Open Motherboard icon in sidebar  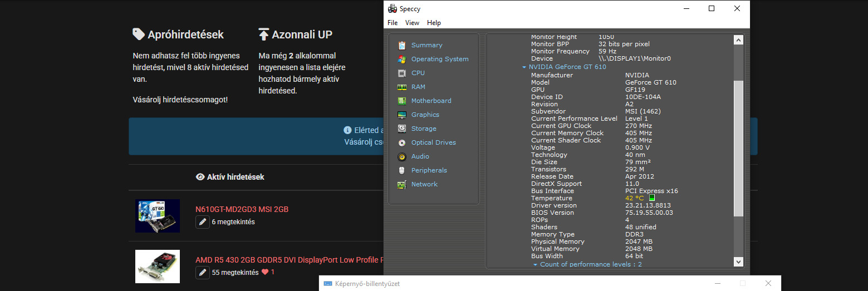(x=401, y=101)
